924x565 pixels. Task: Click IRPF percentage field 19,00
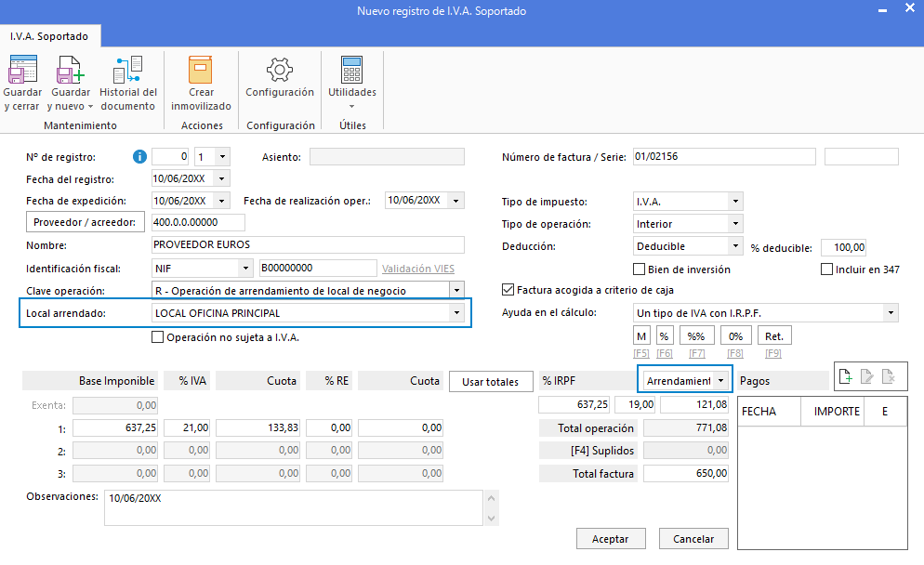(x=635, y=405)
